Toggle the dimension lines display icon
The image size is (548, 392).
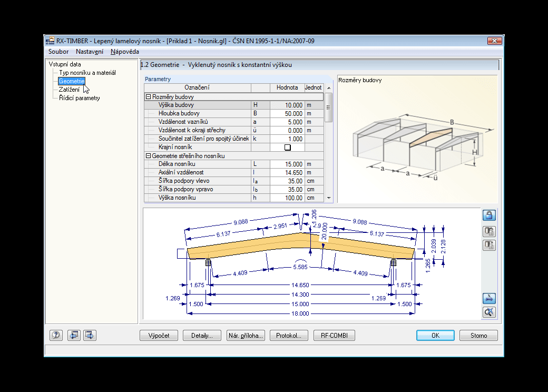point(489,298)
